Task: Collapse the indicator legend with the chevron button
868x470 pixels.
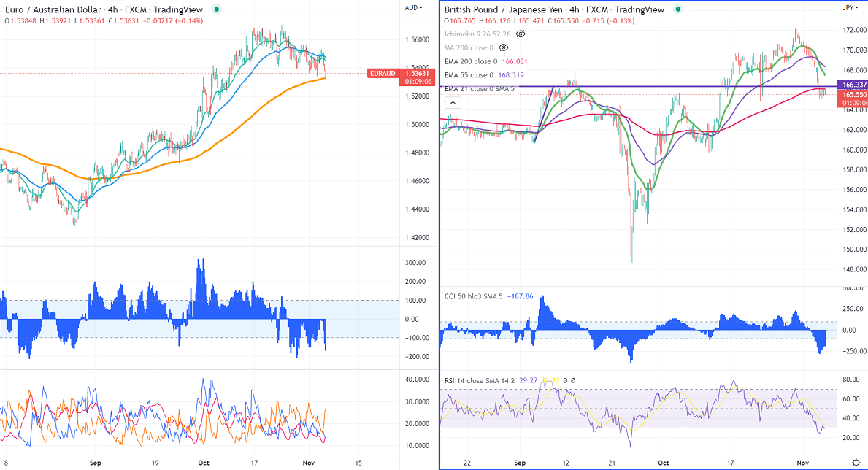Action: [453, 102]
